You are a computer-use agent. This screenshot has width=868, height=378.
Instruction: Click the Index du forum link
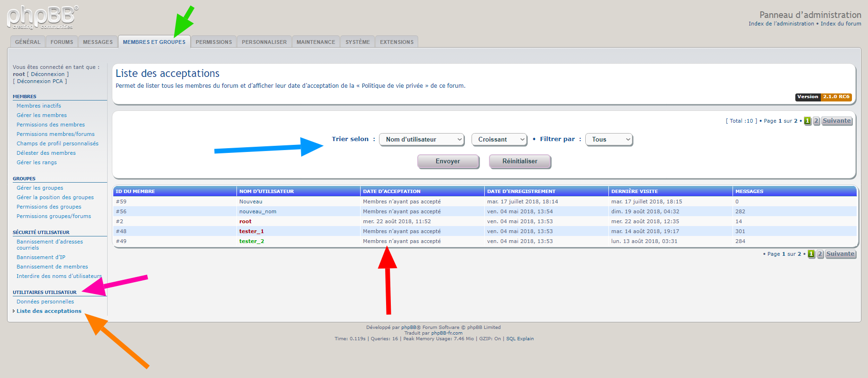[x=841, y=24]
